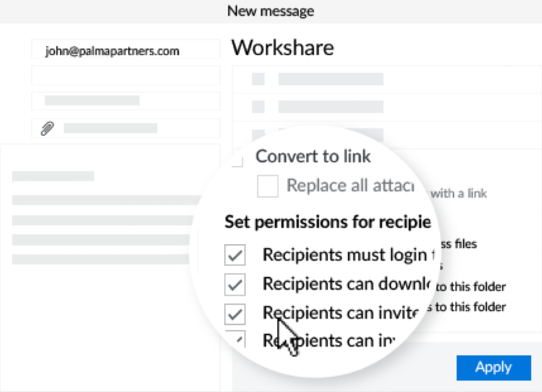Uncheck the "Recipients must login" checkbox
The image size is (542, 392).
click(235, 255)
